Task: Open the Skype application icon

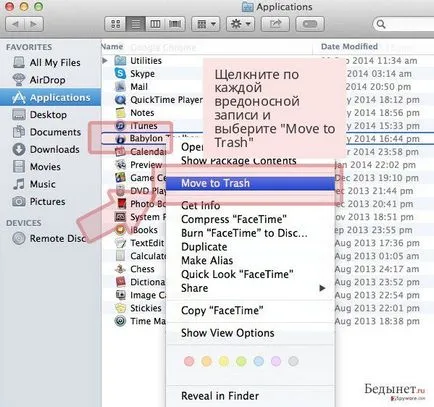Action: pyautogui.click(x=120, y=73)
